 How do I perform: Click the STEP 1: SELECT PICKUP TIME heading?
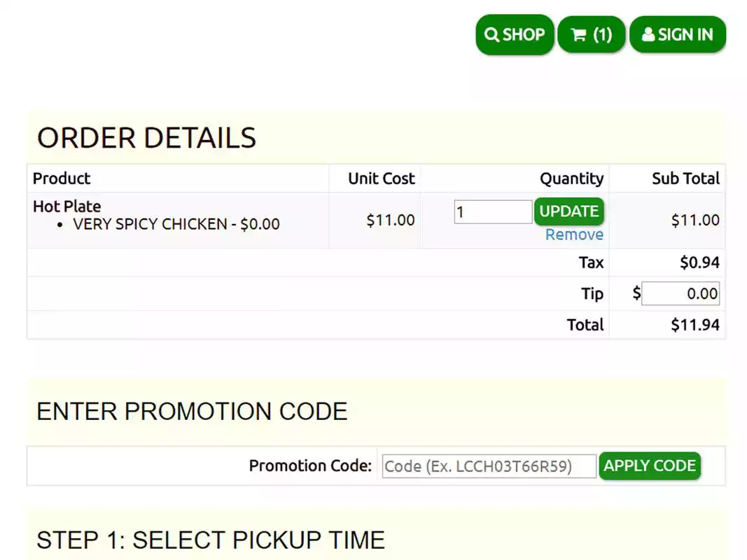210,540
